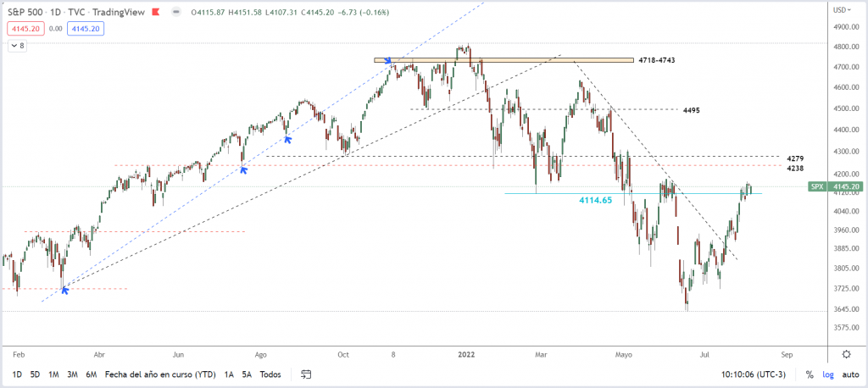Toggle the log scale option

point(827,374)
